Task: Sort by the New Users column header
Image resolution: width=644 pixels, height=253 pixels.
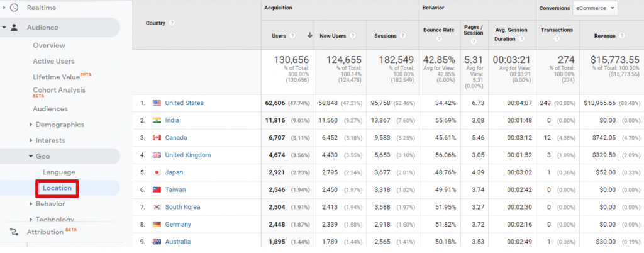Action: [x=333, y=36]
